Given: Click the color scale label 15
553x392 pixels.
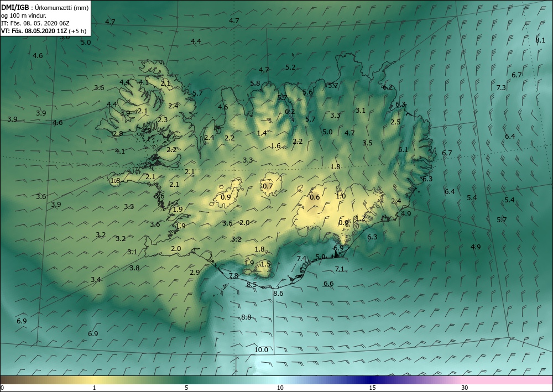Looking at the screenshot, I should pyautogui.click(x=372, y=388).
